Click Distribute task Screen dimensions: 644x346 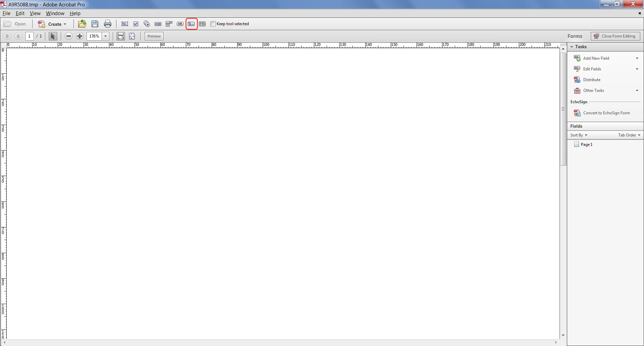click(592, 79)
